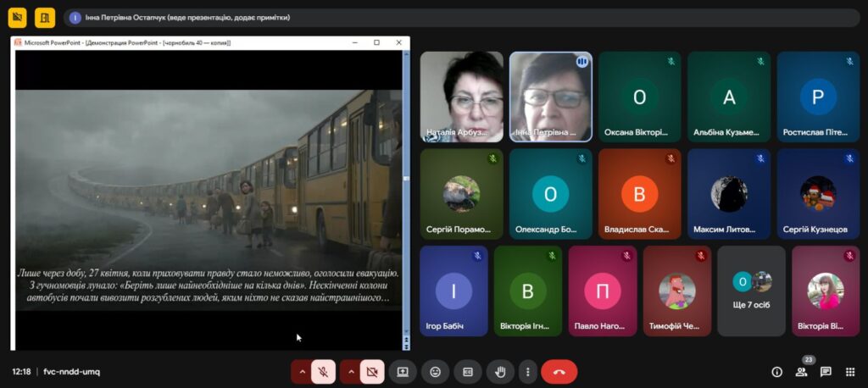Unmute the microphone in the call bar

323,371
